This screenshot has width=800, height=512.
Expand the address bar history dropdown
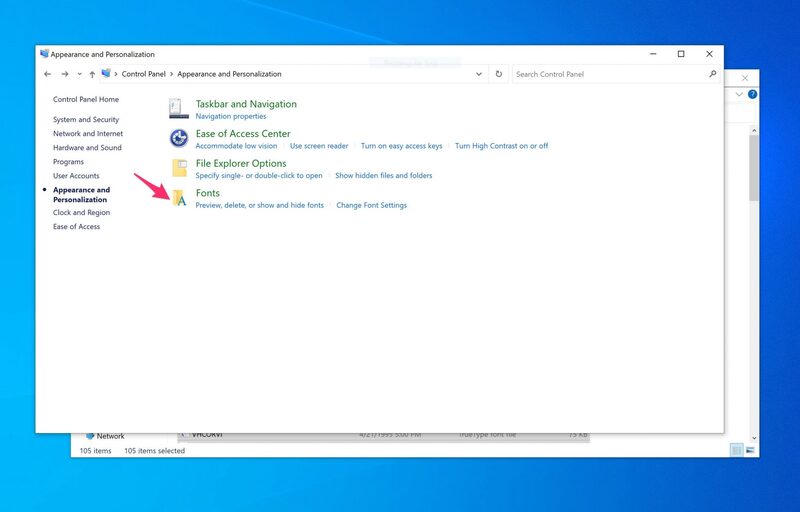tap(479, 74)
